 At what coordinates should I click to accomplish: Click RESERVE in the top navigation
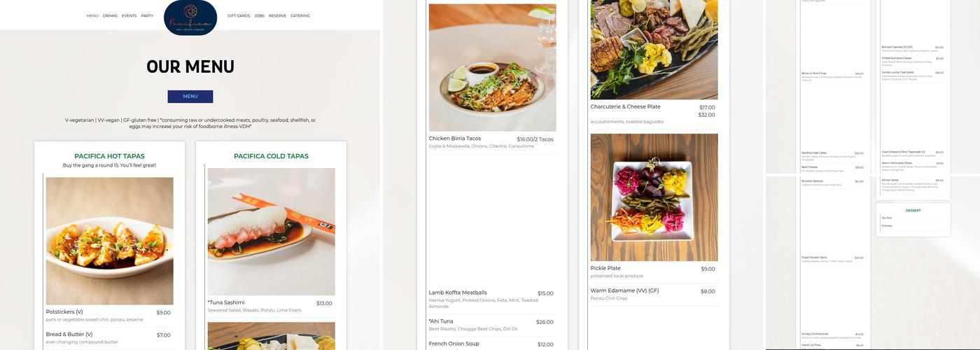(x=277, y=15)
